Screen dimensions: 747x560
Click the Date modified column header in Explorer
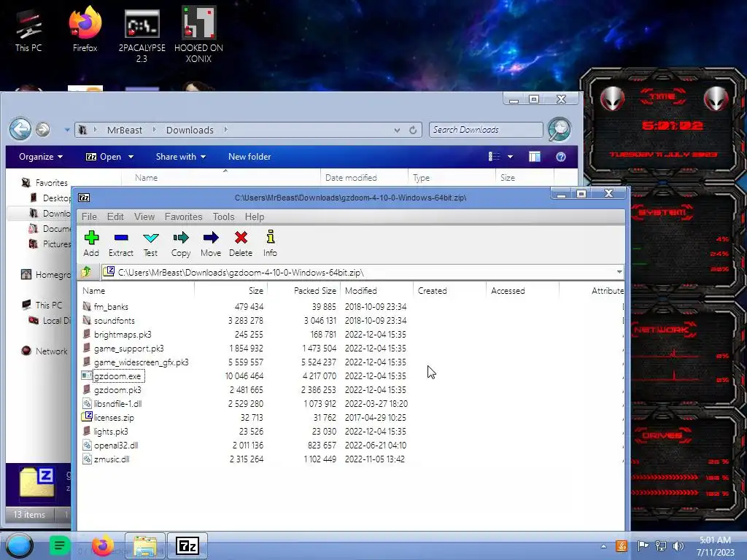point(364,178)
